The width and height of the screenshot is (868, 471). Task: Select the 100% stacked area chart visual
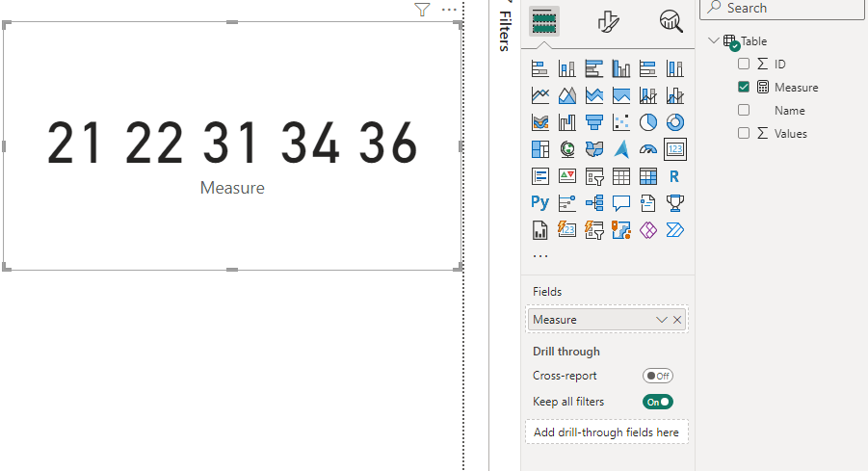621,95
